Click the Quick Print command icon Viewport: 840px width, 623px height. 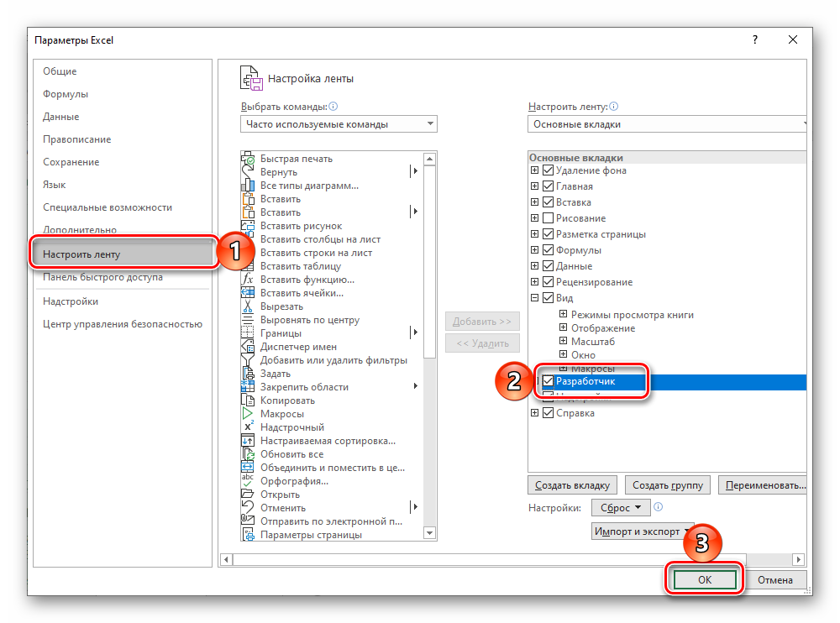pos(248,159)
